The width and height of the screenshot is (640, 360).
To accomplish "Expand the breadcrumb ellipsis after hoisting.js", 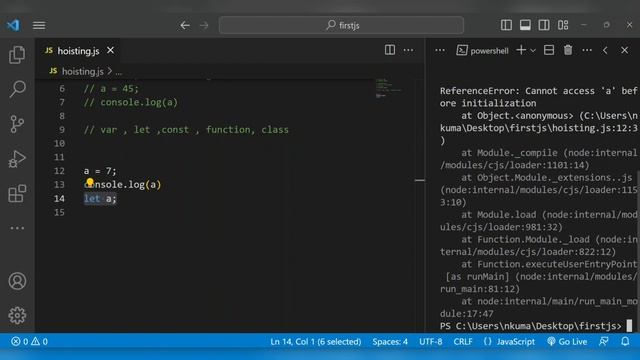I will tap(118, 72).
